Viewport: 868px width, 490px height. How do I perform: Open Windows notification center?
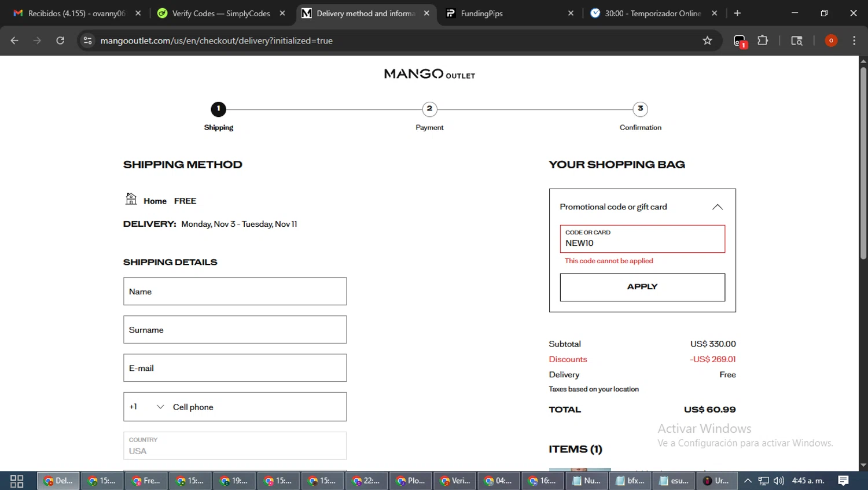844,481
